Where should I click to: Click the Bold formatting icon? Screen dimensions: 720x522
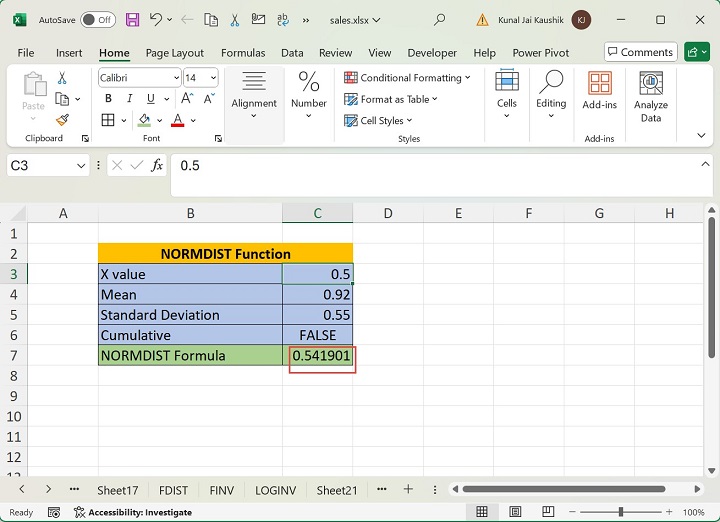(108, 98)
